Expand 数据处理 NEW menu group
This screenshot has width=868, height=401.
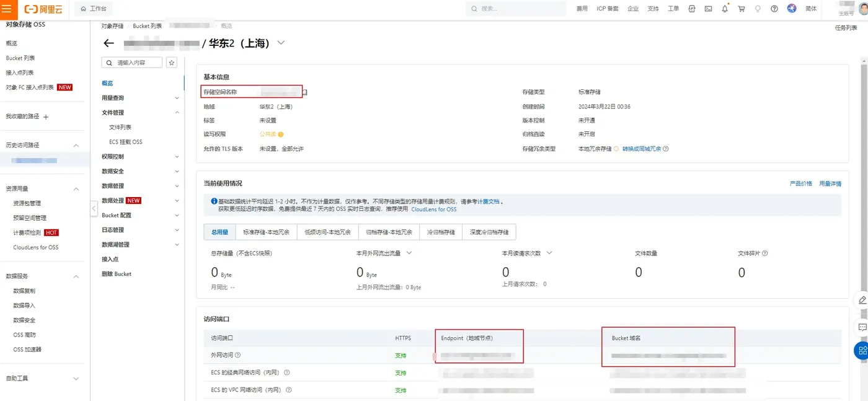pos(177,201)
